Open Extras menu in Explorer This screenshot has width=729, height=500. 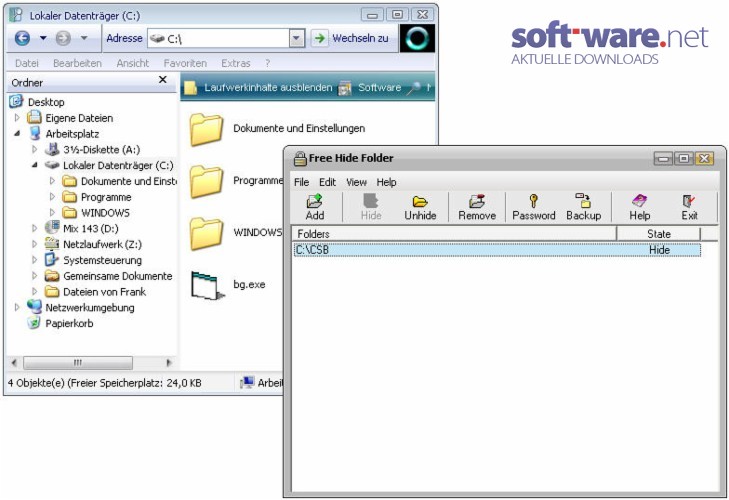click(235, 63)
